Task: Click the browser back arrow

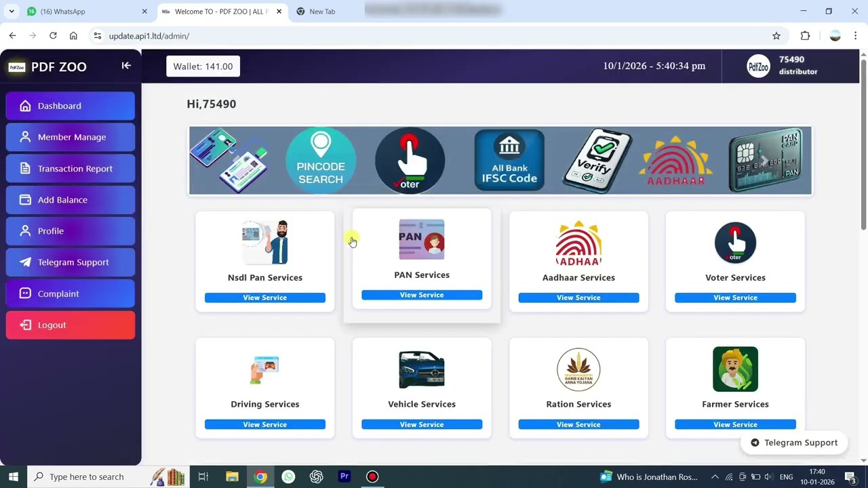Action: (x=12, y=36)
